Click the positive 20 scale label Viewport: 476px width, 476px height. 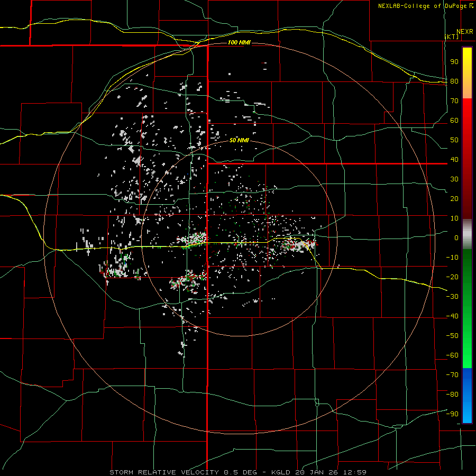tap(454, 199)
